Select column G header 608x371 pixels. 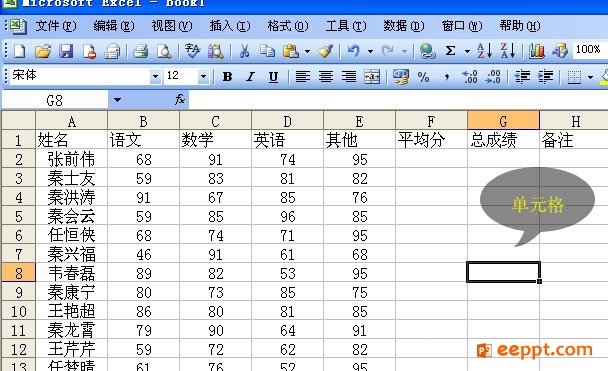(503, 121)
